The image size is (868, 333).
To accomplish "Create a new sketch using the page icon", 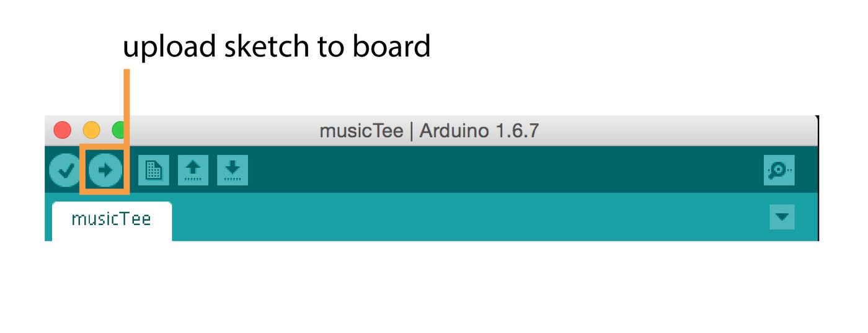I will point(153,170).
